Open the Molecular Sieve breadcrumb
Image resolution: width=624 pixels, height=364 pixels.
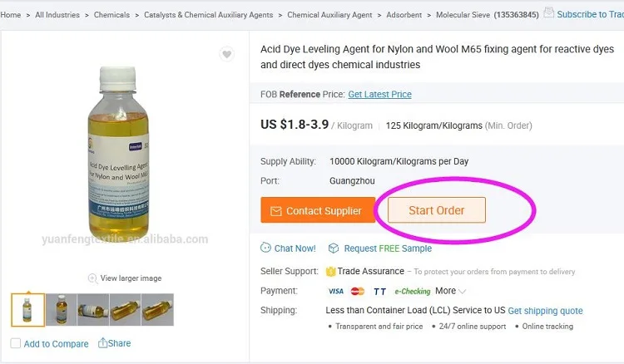[463, 15]
